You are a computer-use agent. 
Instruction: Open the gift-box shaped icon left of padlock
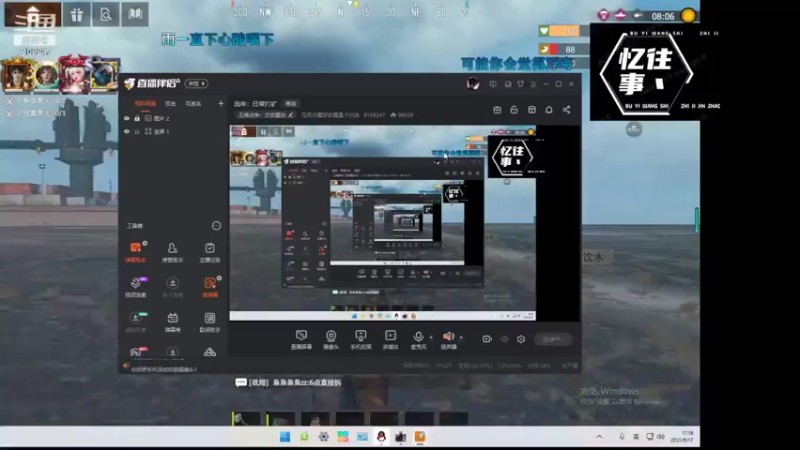(x=497, y=110)
